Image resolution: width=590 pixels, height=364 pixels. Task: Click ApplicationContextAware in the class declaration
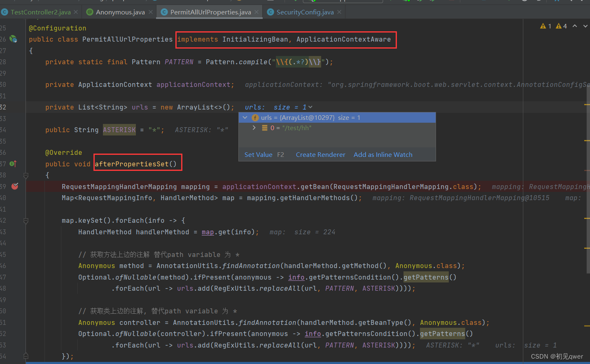344,40
